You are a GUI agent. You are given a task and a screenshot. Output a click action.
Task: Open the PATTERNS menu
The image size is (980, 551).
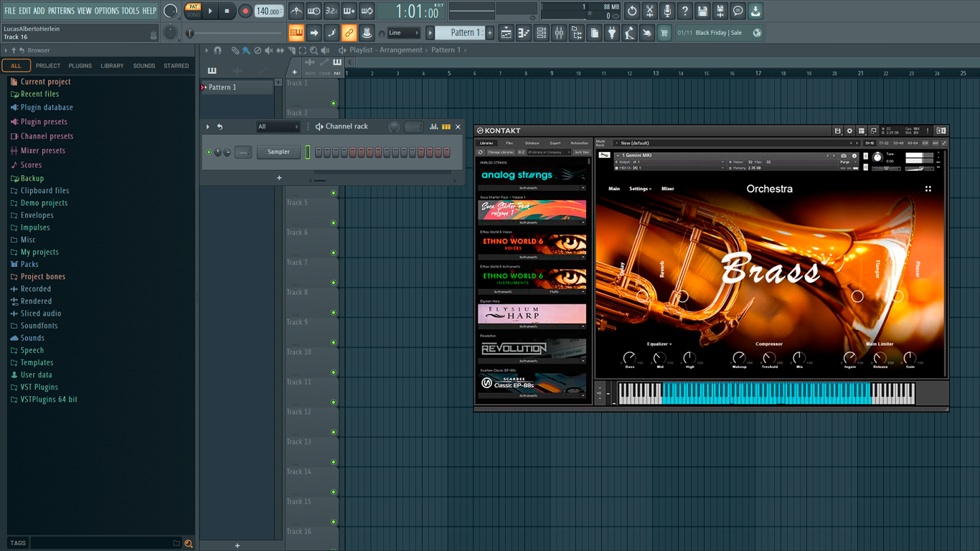point(61,11)
